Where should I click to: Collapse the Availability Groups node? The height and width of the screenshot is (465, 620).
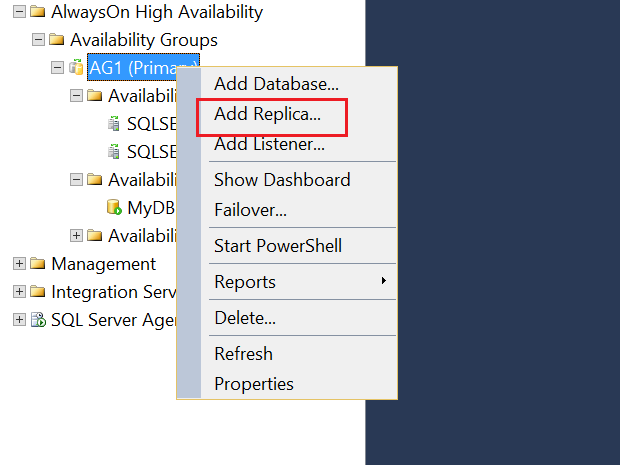pyautogui.click(x=38, y=41)
